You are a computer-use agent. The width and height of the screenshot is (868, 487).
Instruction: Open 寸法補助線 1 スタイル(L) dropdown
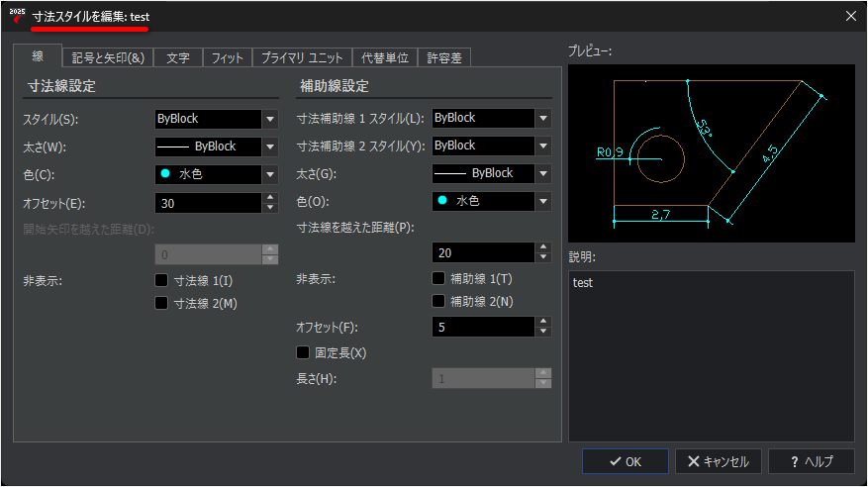(x=543, y=118)
